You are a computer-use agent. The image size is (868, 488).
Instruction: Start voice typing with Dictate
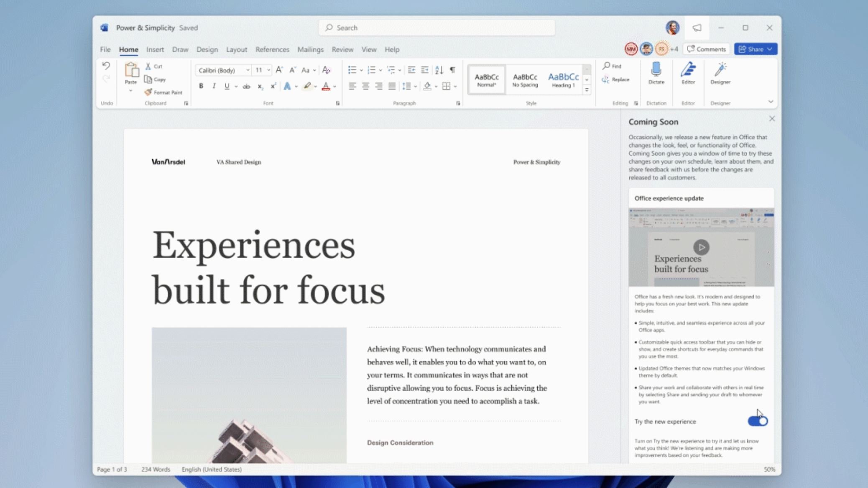(656, 75)
